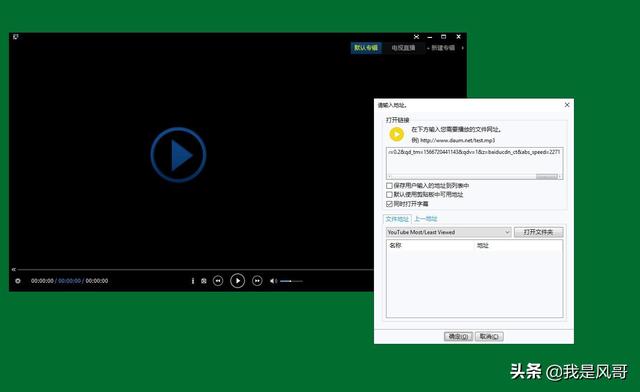This screenshot has height=392, width=640.
Task: Open player settings with the gear icon
Action: [18, 281]
